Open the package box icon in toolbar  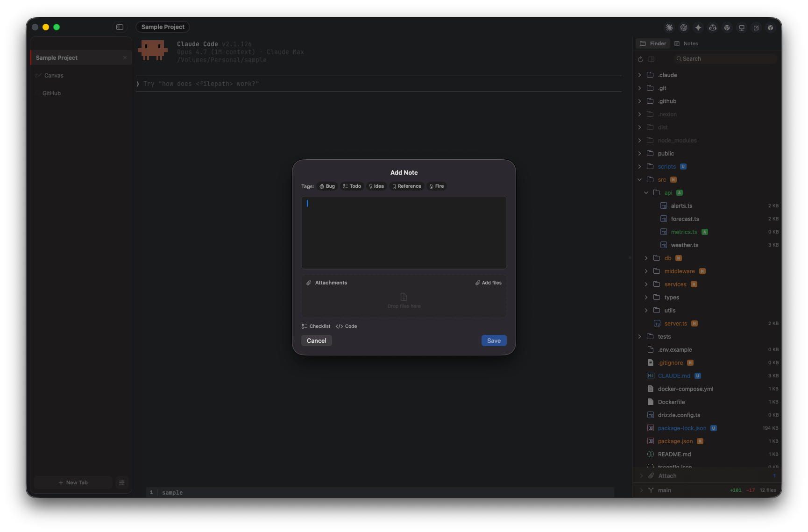point(771,28)
